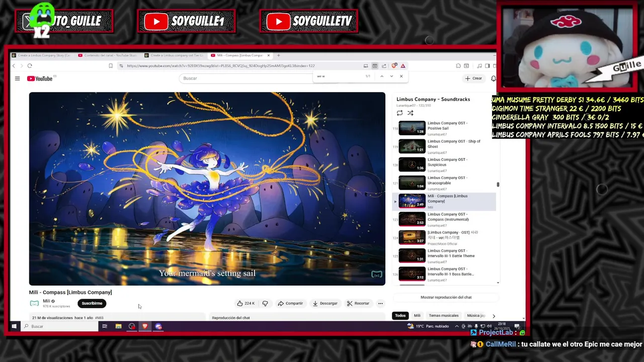Image resolution: width=644 pixels, height=362 pixels.
Task: Open the share icon in the address bar
Action: [384, 66]
